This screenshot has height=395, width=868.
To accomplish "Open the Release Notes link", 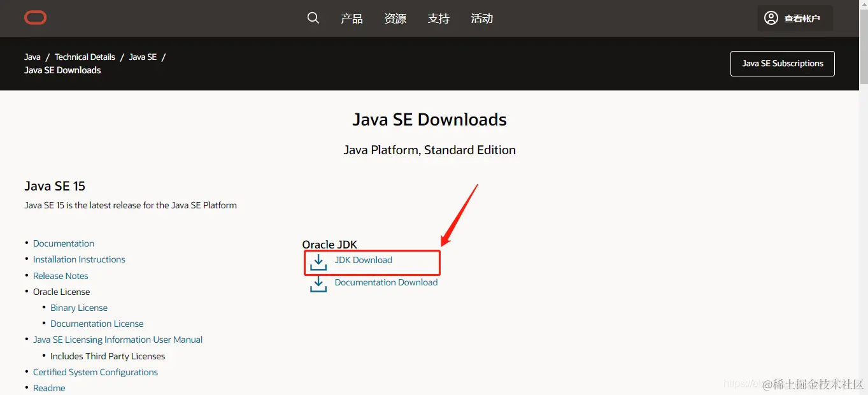I will pyautogui.click(x=60, y=276).
